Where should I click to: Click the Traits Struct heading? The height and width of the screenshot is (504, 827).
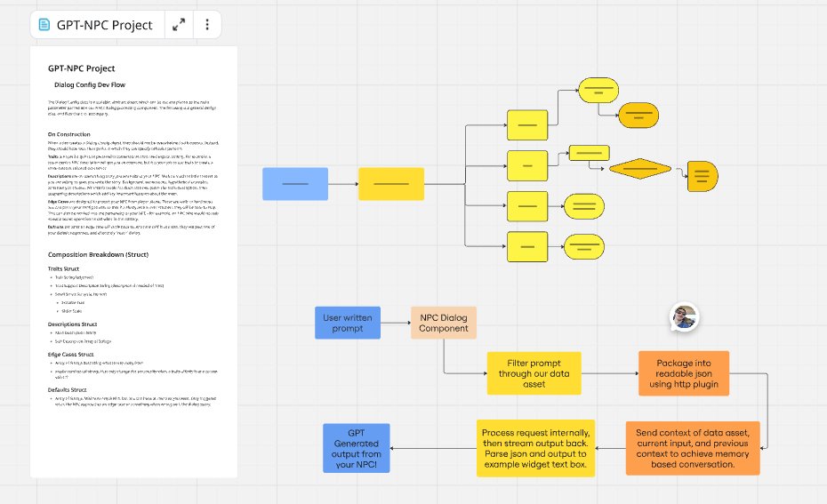[x=63, y=268]
